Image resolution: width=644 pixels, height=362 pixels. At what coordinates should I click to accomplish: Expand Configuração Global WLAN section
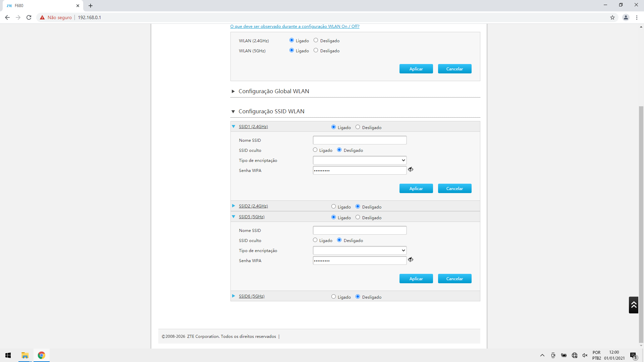(273, 91)
